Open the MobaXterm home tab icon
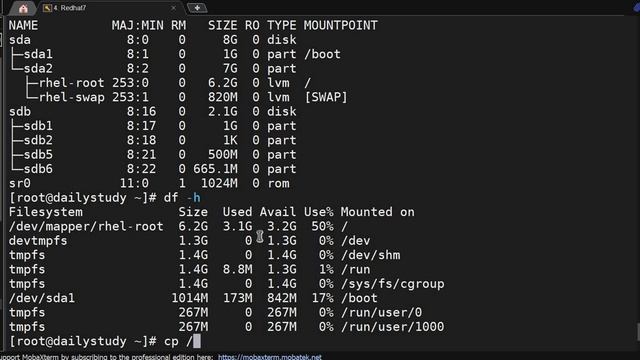Image resolution: width=640 pixels, height=360 pixels. click(x=23, y=8)
